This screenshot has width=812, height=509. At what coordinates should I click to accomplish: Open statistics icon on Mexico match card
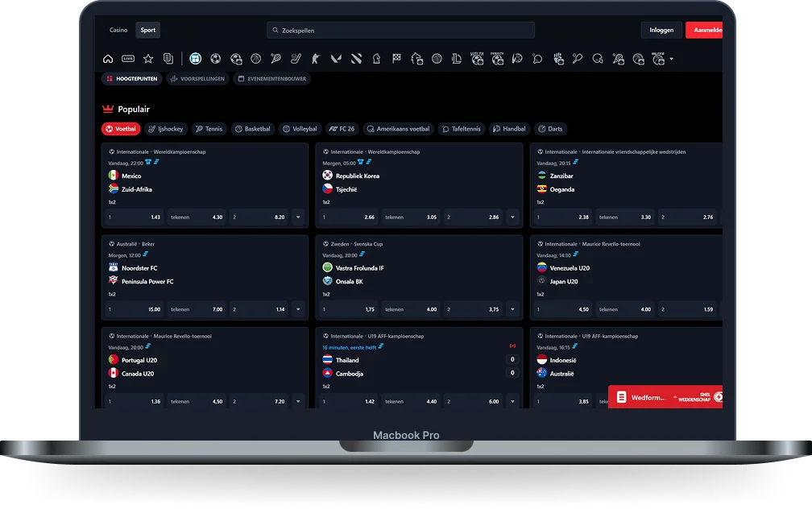click(156, 162)
